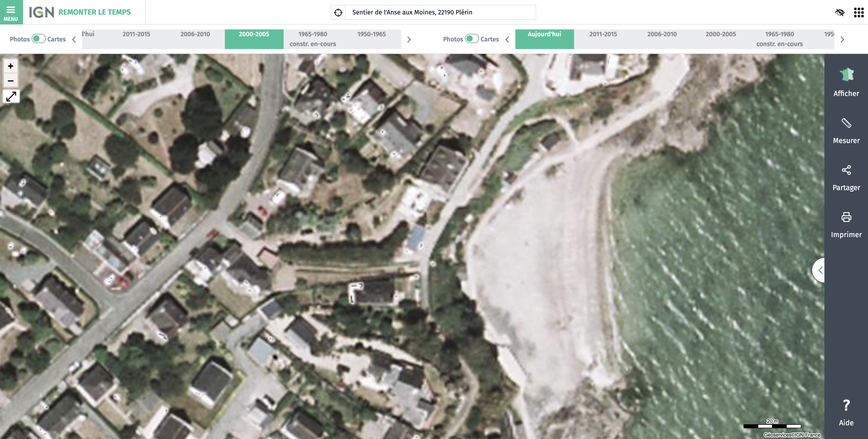Image resolution: width=868 pixels, height=439 pixels.
Task: Click the geolocation crosshair icon
Action: 338,12
